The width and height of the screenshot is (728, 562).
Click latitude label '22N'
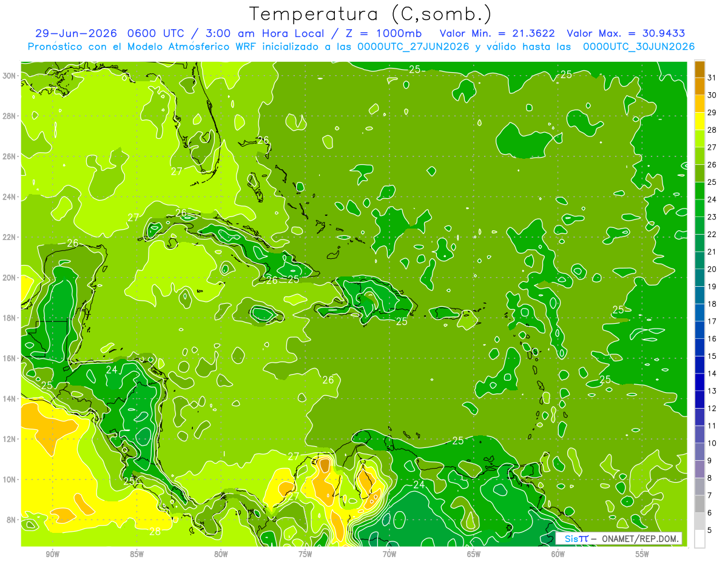(9, 236)
